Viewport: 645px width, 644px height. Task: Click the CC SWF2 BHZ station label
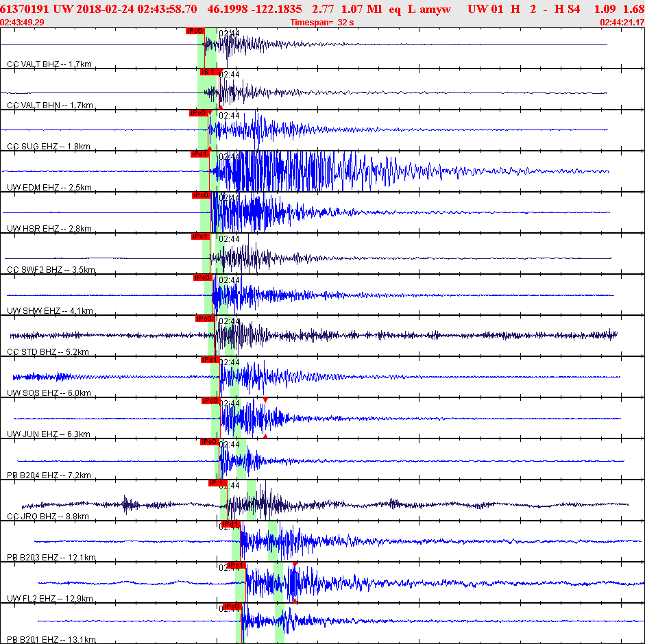(x=51, y=270)
